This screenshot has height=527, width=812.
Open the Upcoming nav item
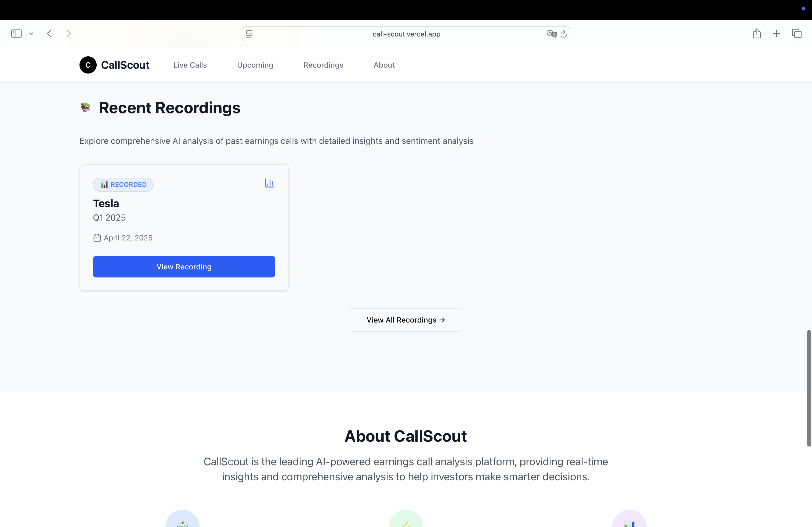click(x=255, y=65)
